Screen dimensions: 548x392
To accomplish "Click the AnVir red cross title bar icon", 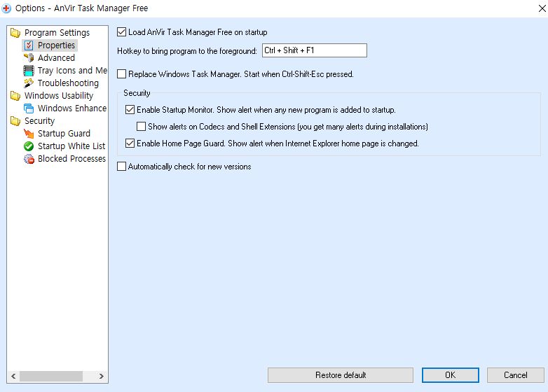I will pyautogui.click(x=6, y=8).
